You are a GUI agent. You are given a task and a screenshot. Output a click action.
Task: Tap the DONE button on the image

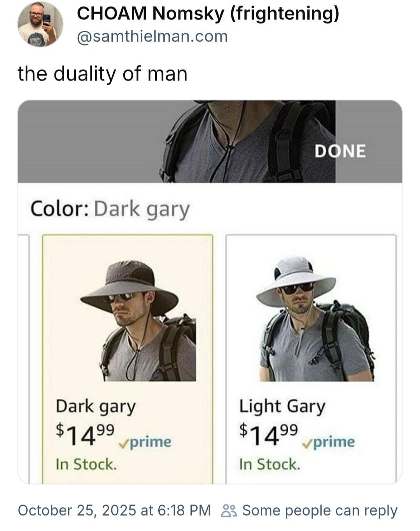pyautogui.click(x=340, y=151)
